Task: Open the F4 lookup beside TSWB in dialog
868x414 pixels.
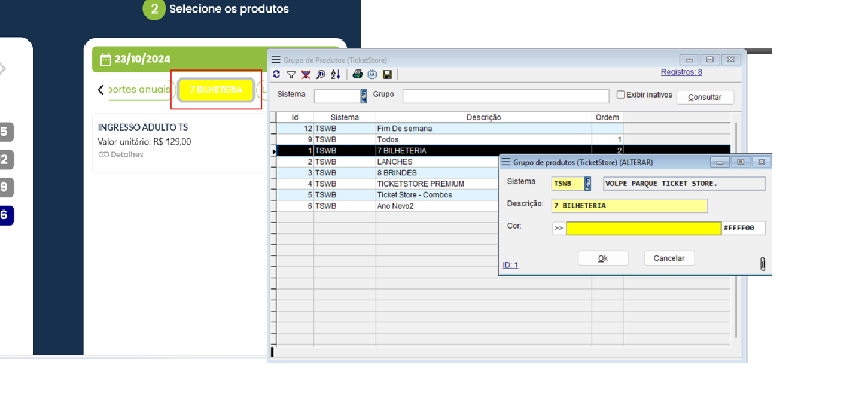Action: point(587,184)
